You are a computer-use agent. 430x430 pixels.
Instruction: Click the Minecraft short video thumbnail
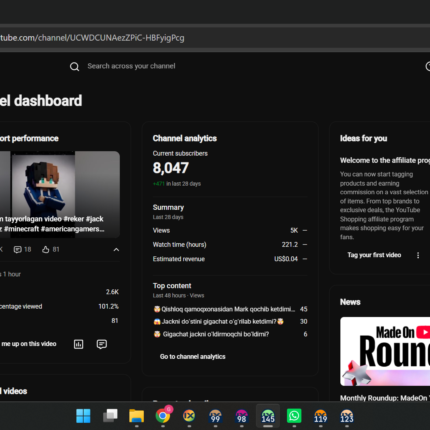(60, 194)
